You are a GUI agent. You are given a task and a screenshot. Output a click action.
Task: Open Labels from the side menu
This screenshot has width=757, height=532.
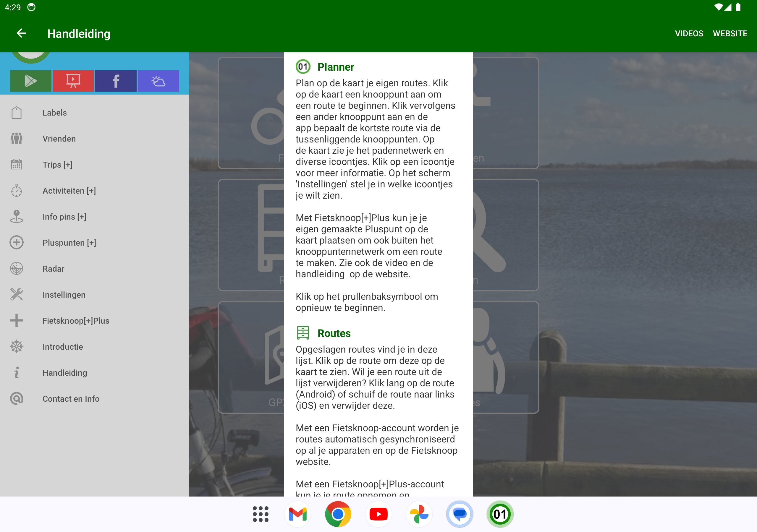pos(54,113)
